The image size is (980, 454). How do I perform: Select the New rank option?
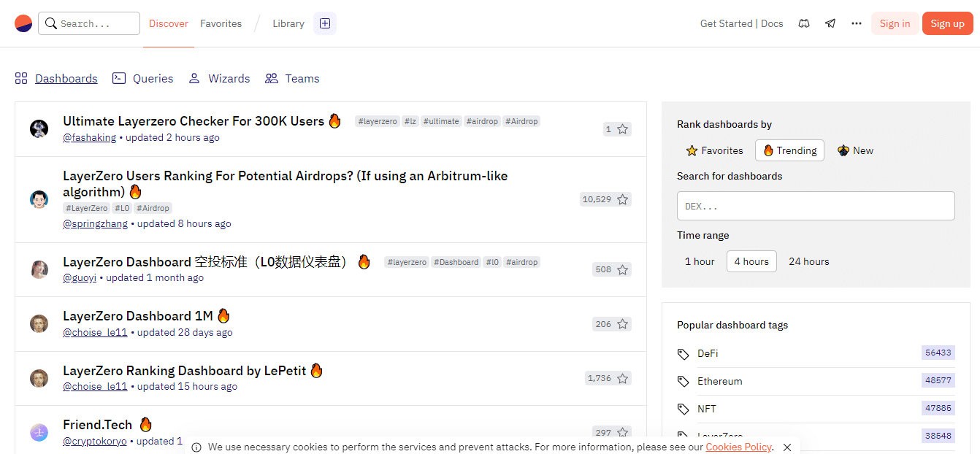[854, 150]
